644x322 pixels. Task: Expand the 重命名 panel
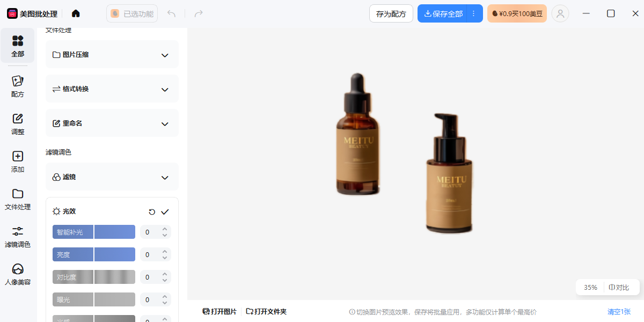(x=165, y=124)
